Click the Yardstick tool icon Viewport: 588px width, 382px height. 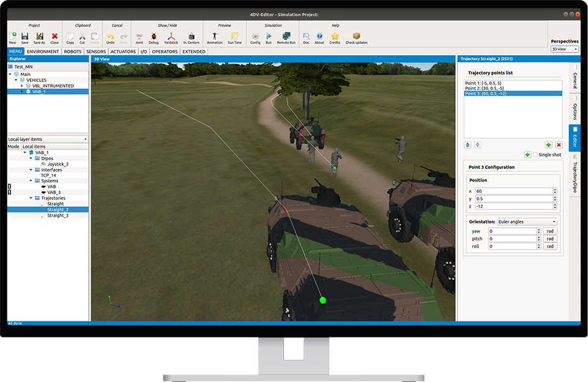click(171, 37)
